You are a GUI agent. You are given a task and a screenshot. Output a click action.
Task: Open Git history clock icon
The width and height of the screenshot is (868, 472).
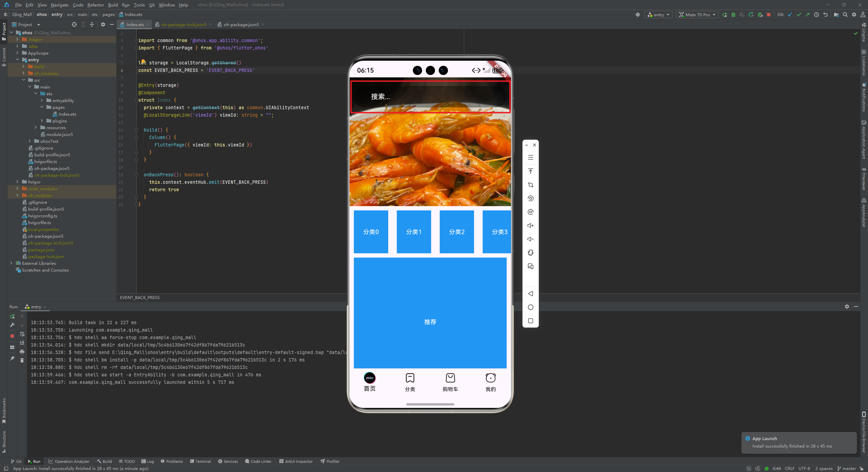click(x=816, y=15)
